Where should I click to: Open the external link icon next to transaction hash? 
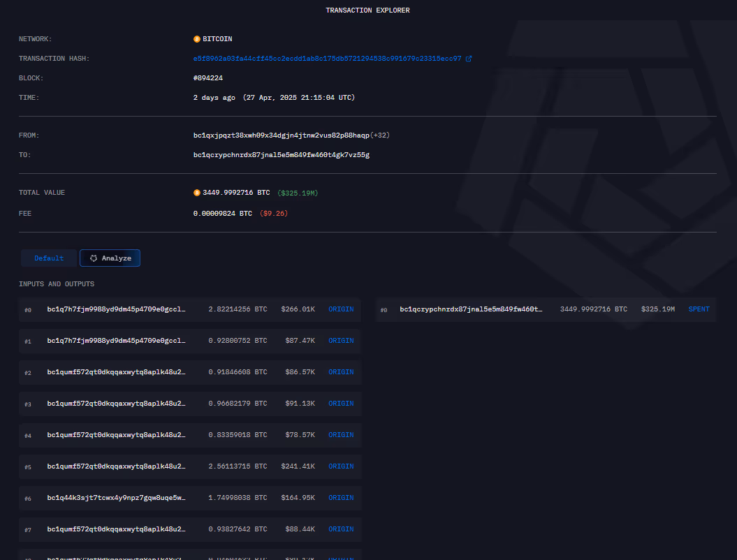(x=469, y=59)
